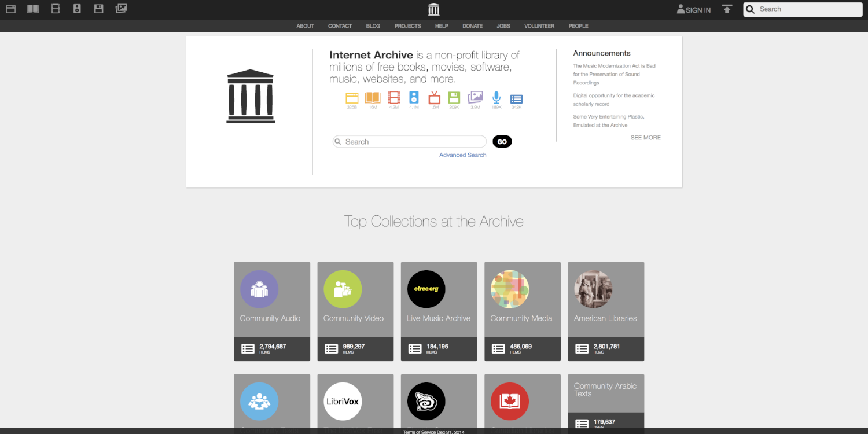Open the VOLUNTEER menu item

click(x=539, y=26)
